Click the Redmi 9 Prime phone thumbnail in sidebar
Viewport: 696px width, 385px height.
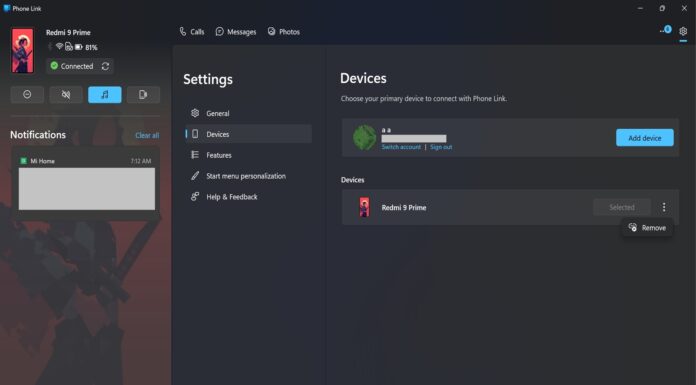click(x=23, y=51)
